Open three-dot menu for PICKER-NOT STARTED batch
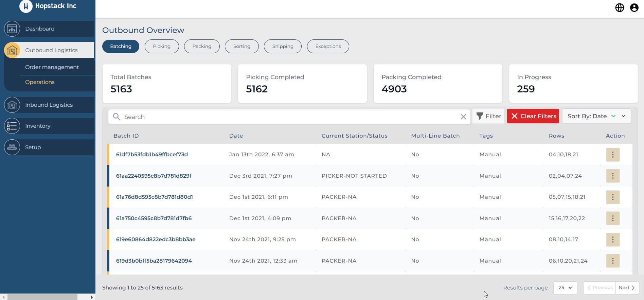Image resolution: width=644 pixels, height=300 pixels. pos(613,176)
